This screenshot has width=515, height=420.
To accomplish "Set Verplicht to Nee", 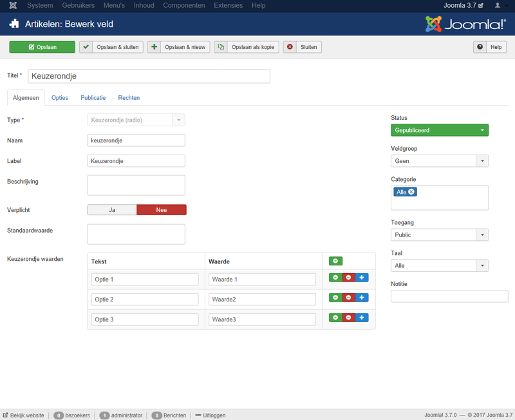I will [161, 210].
